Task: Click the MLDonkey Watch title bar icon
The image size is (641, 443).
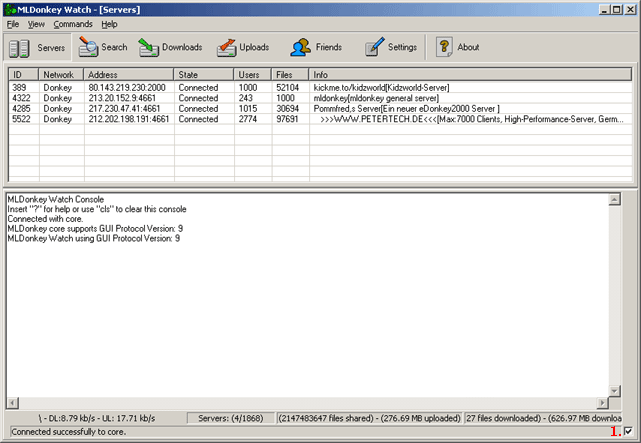Action: (9, 9)
